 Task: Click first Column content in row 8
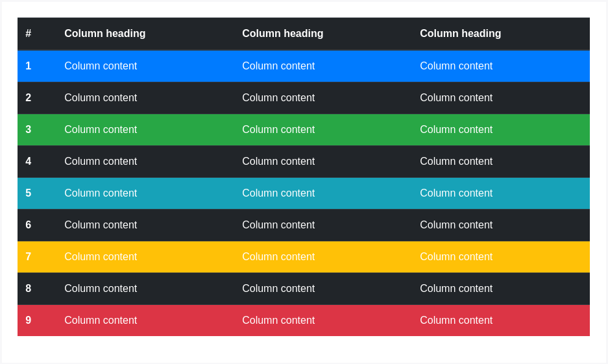point(101,289)
